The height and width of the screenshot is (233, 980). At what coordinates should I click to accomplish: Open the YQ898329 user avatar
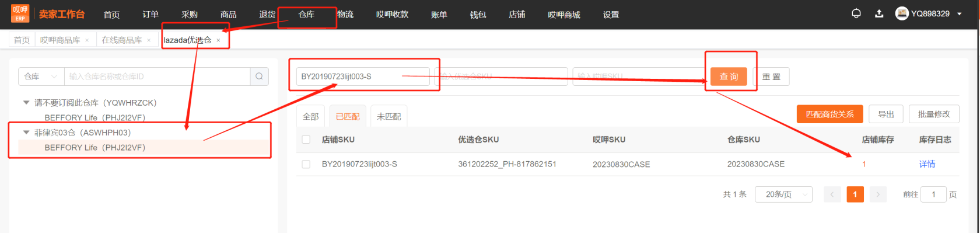tap(902, 13)
